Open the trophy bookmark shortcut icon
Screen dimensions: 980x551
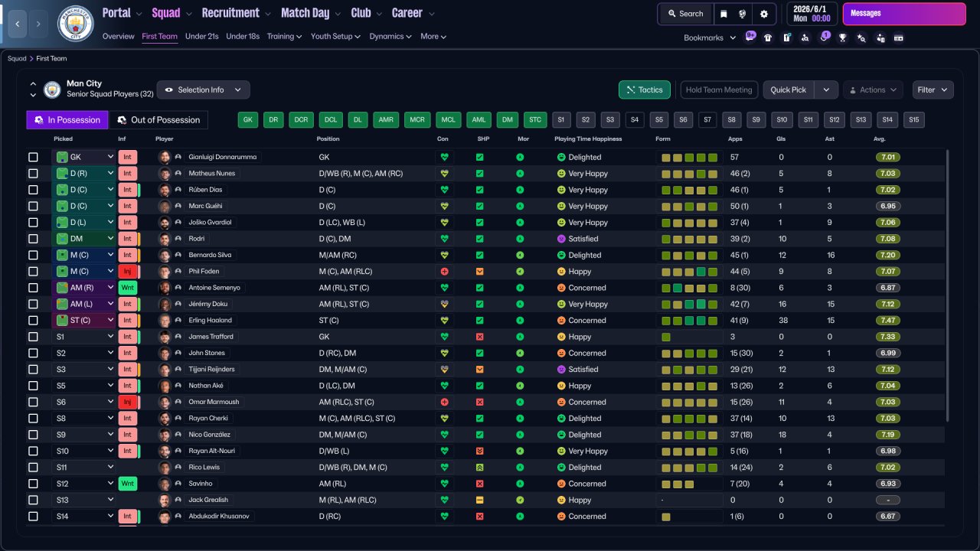pos(842,37)
